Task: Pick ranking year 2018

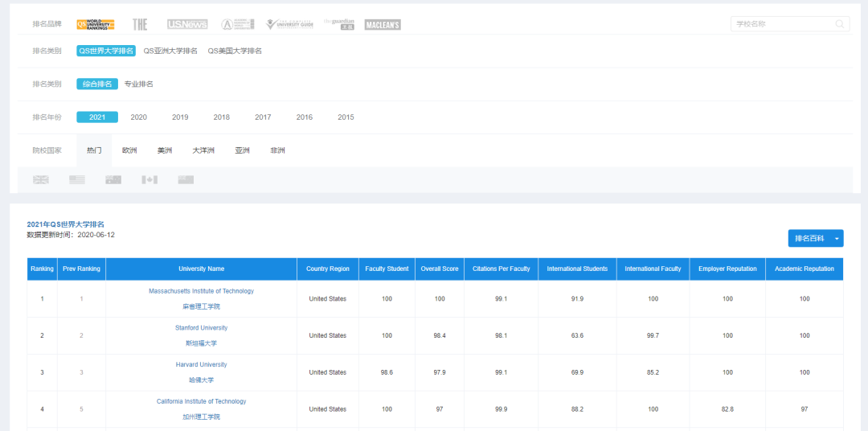Action: (x=222, y=117)
